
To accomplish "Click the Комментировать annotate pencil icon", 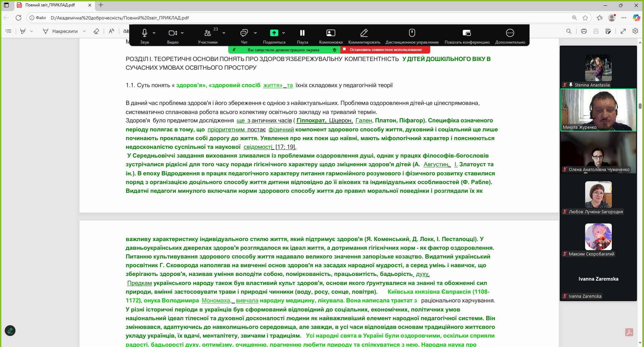I will pos(364,33).
